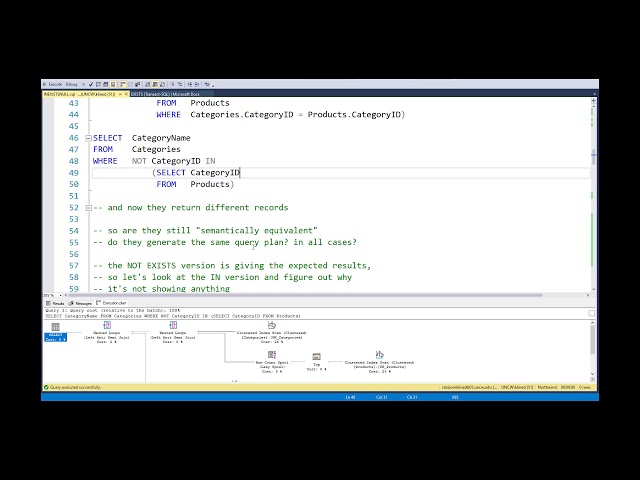Click the execution plan pane vertical scrollbar

pyautogui.click(x=594, y=345)
